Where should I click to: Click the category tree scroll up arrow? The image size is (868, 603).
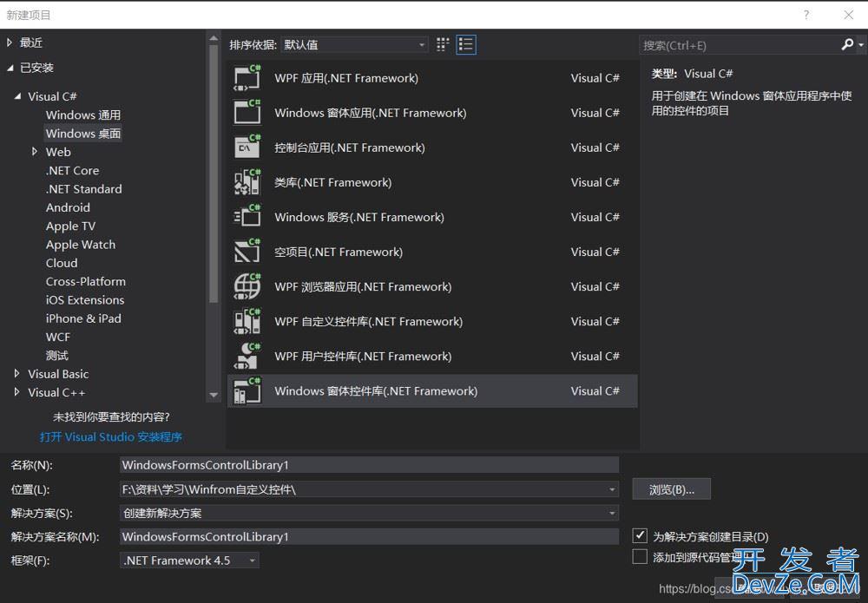point(214,39)
